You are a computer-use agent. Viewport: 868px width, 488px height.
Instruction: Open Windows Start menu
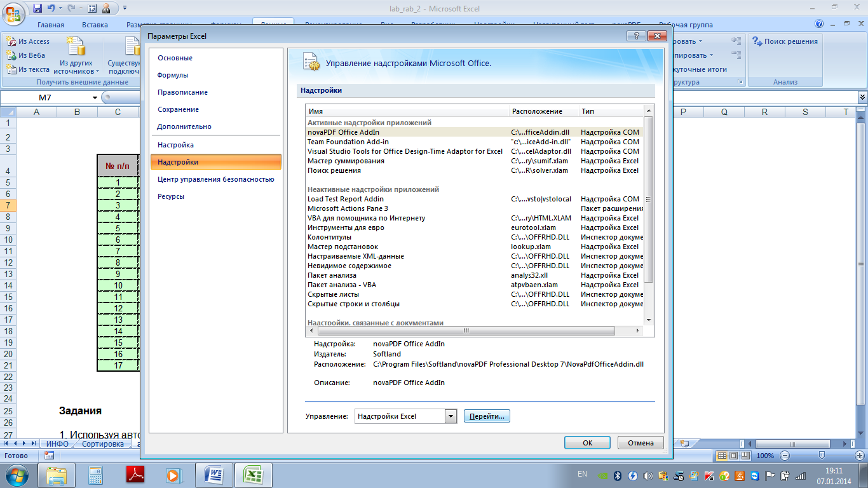point(16,474)
